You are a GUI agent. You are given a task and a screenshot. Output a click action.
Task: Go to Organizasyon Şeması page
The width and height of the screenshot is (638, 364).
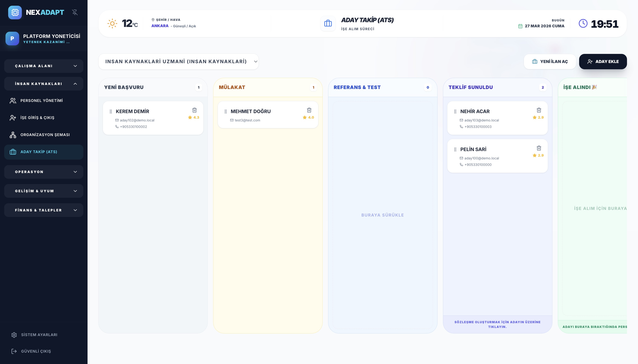45,135
